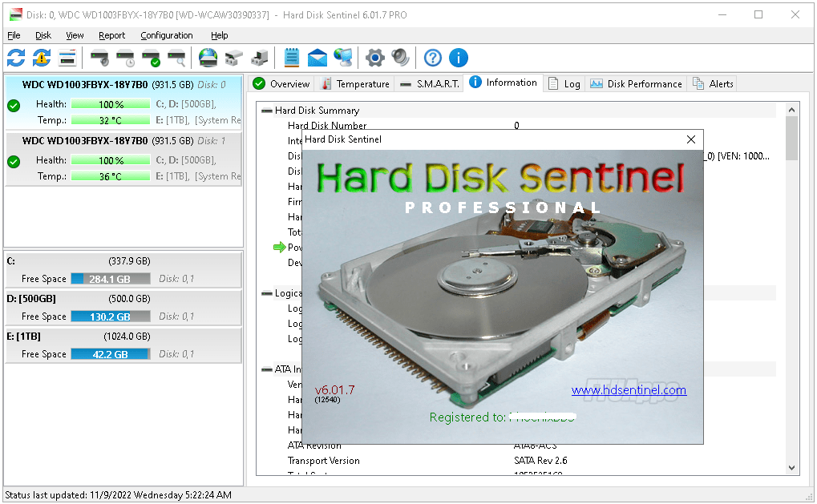Click version text v6.01.7 in dialog

334,390
